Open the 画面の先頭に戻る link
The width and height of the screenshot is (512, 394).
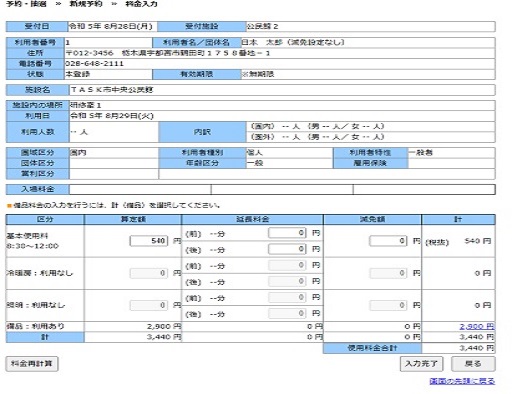click(462, 381)
